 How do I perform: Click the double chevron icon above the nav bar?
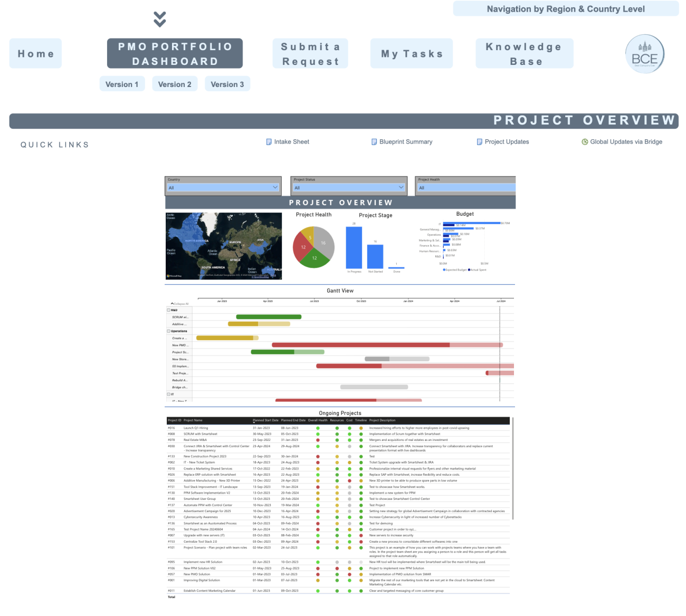(160, 18)
